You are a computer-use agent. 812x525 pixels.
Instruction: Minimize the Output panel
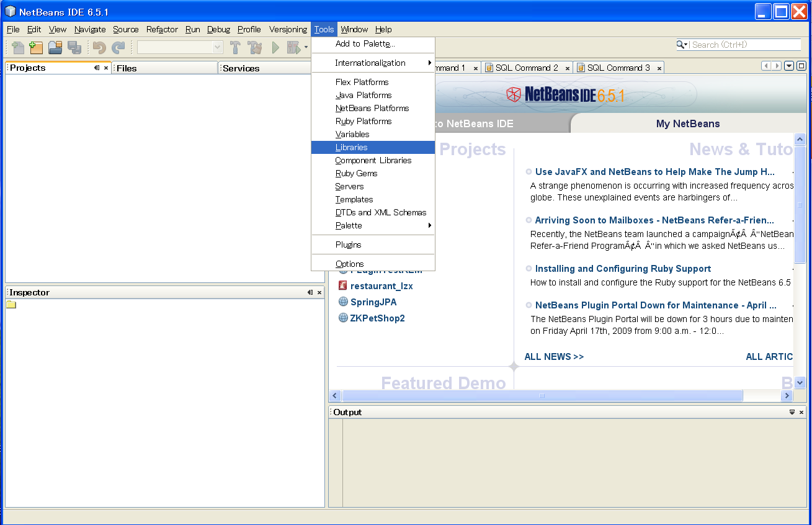tap(792, 412)
